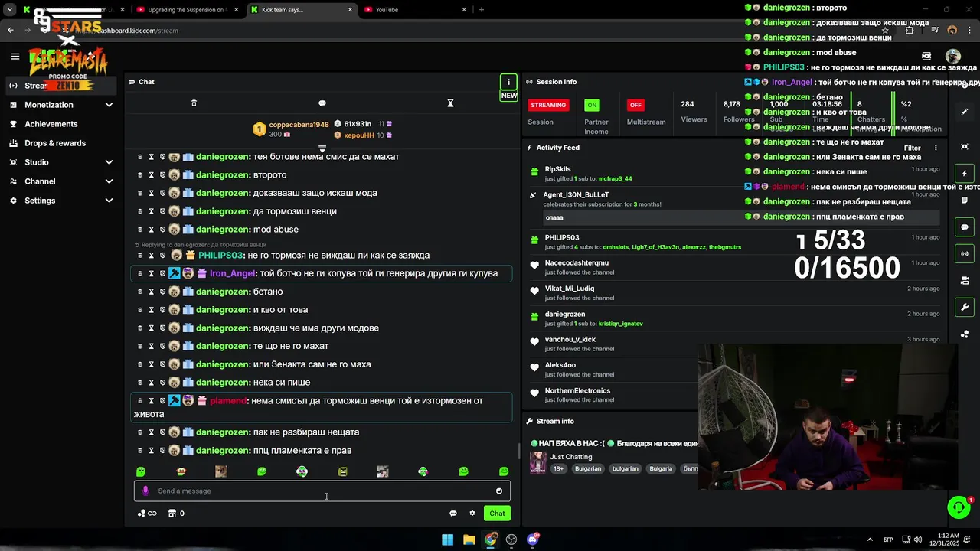The height and width of the screenshot is (551, 980).
Task: Toggle Activity Feed lightning widget in right rail
Action: (x=965, y=174)
